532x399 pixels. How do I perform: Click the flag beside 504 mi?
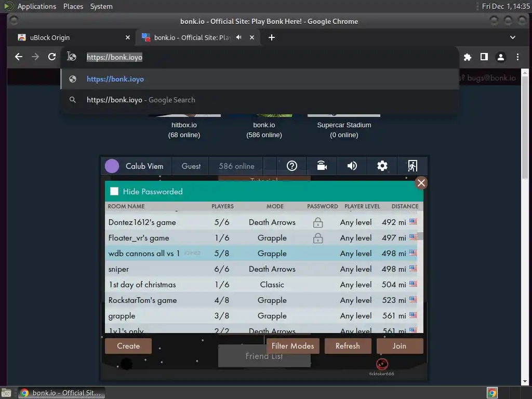(413, 284)
